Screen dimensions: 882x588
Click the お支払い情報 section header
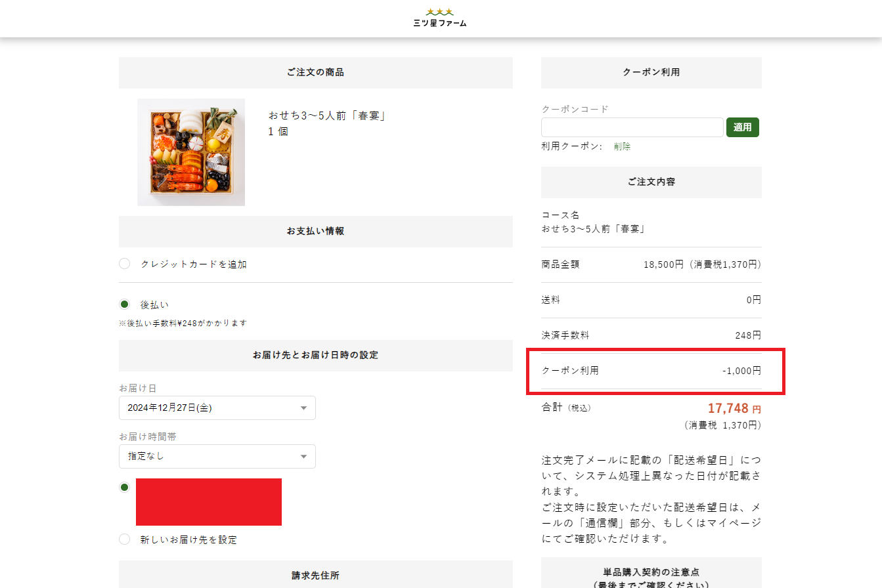[x=316, y=231]
